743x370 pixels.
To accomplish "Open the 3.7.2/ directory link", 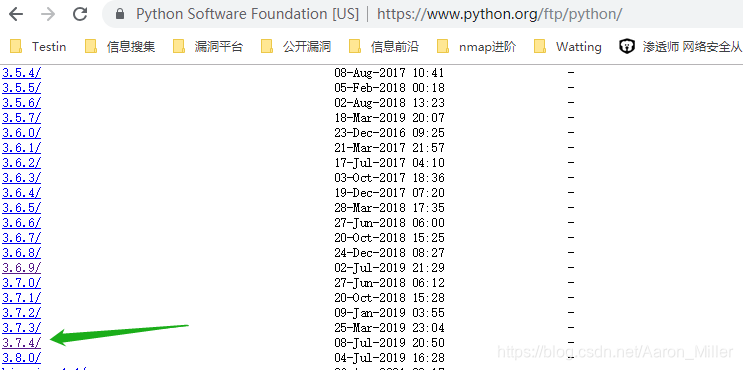I will click(x=21, y=313).
